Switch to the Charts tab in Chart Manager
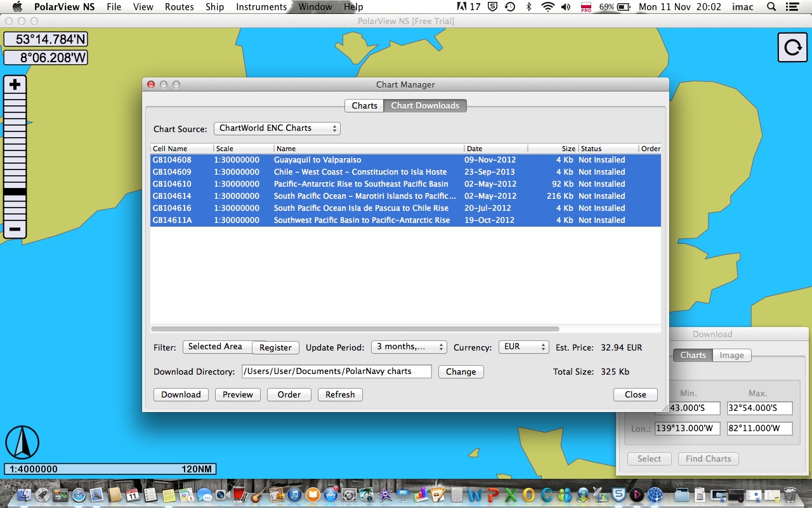Viewport: 812px width, 508px height. click(x=364, y=105)
